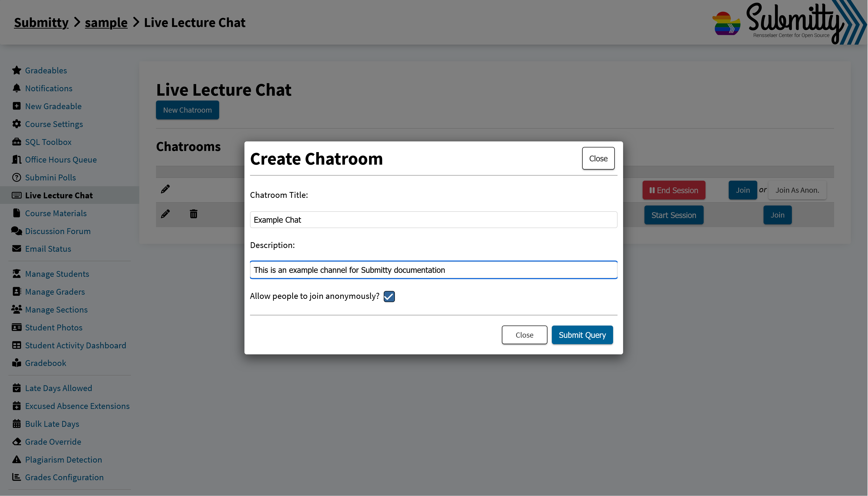Screen dimensions: 868x496
Task: Click the bell icon beside Notifications
Action: [x=16, y=88]
